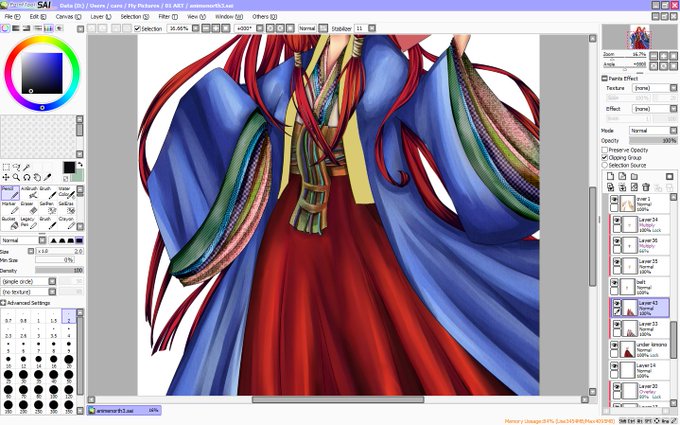This screenshot has height=425, width=680.
Task: Pick the rotate canvas tool
Action: pos(27,177)
